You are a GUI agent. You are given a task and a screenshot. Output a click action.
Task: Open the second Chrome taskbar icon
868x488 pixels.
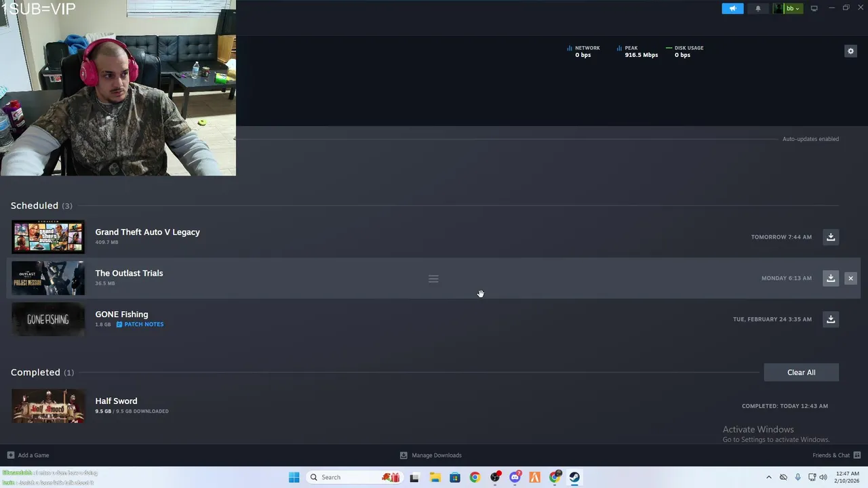click(555, 477)
